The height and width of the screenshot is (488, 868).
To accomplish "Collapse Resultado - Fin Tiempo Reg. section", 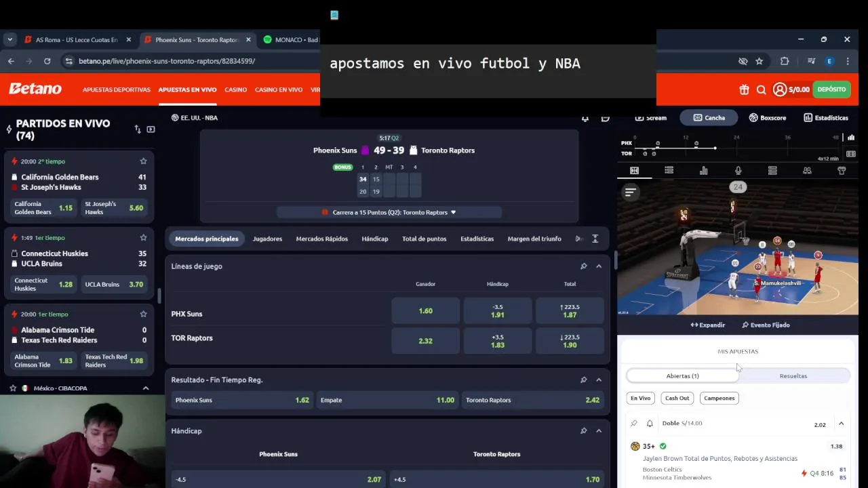I will (599, 380).
